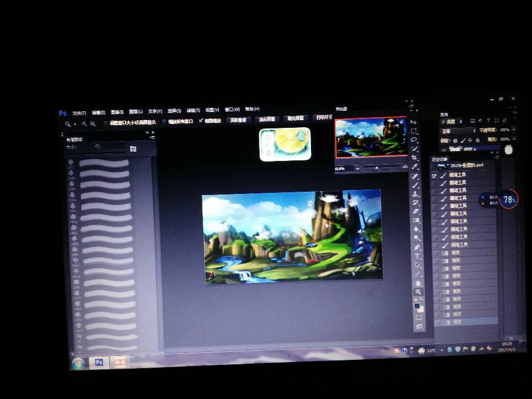Select the Type tool
Image resolution: width=532 pixels, height=399 pixels.
tap(417, 256)
